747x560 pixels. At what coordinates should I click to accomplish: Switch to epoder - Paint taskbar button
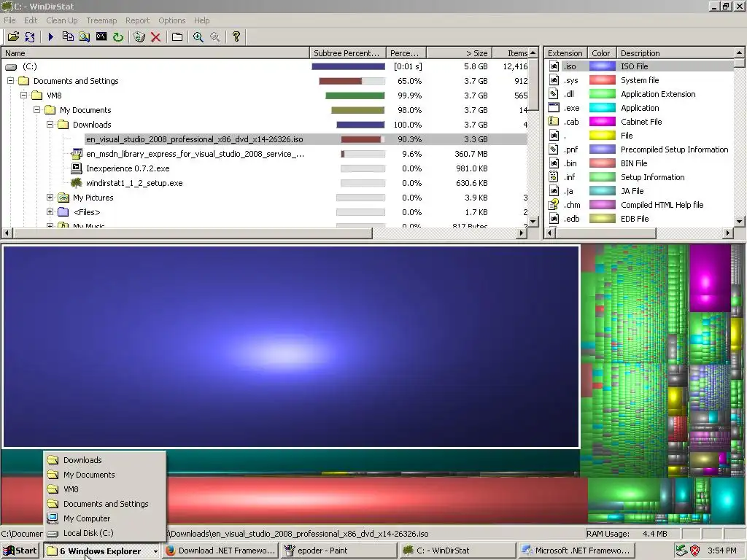[x=338, y=551]
